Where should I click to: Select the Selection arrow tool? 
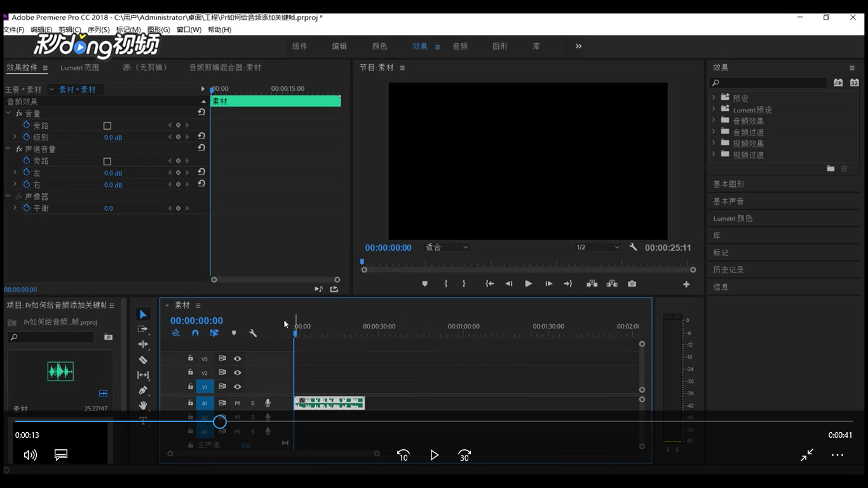click(143, 315)
